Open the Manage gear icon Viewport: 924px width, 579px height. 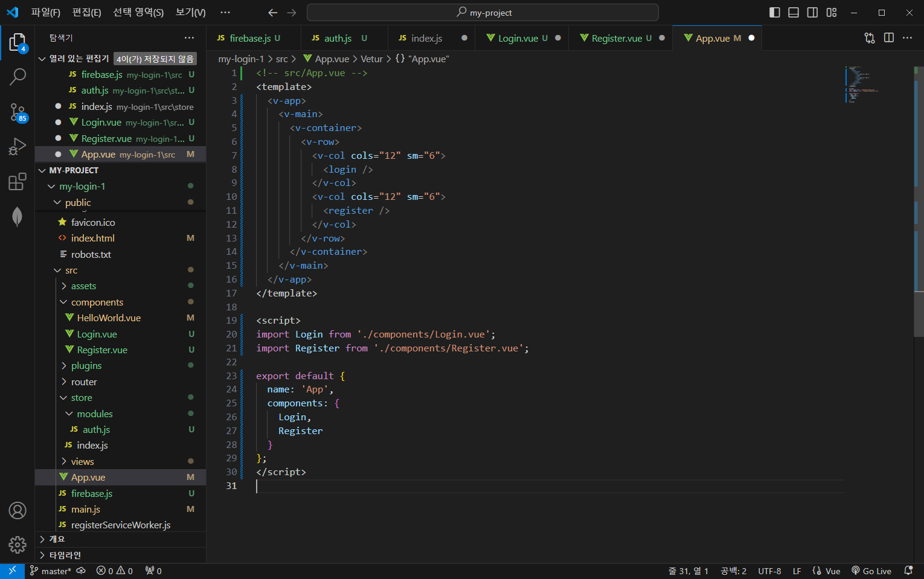tap(18, 545)
